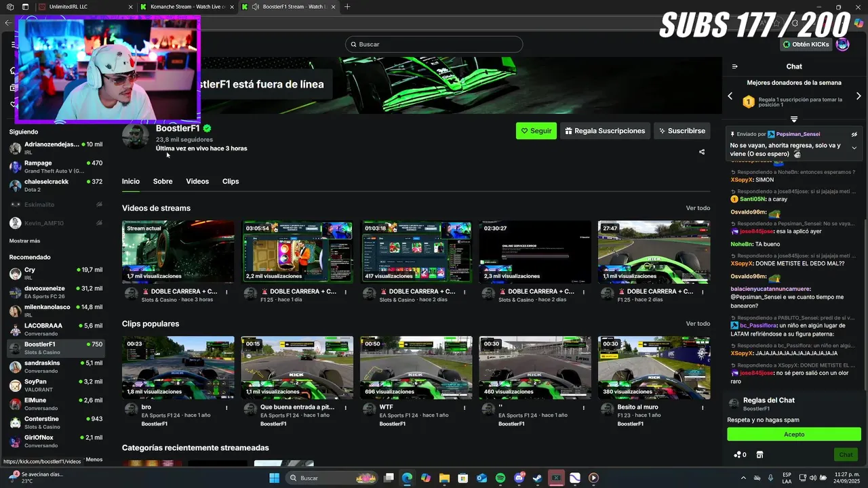Image resolution: width=868 pixels, height=488 pixels.
Task: Click the BoostlerF1 profile avatar
Action: click(135, 136)
